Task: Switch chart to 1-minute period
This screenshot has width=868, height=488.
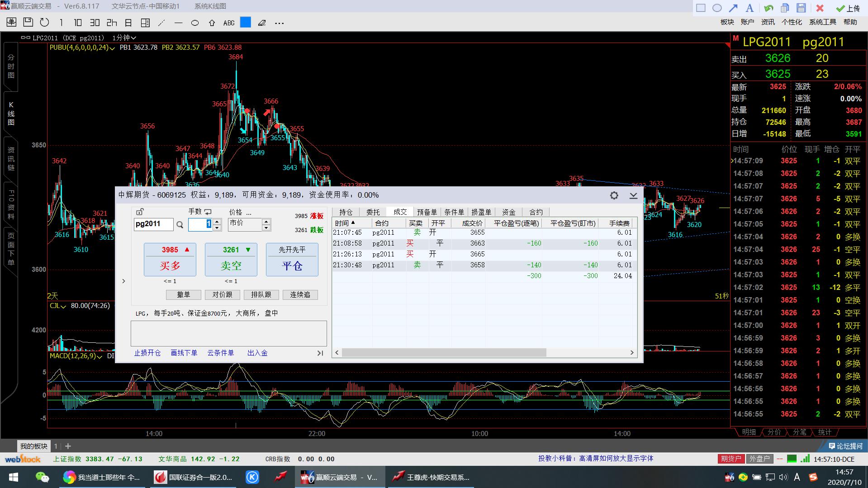Action: [x=61, y=22]
